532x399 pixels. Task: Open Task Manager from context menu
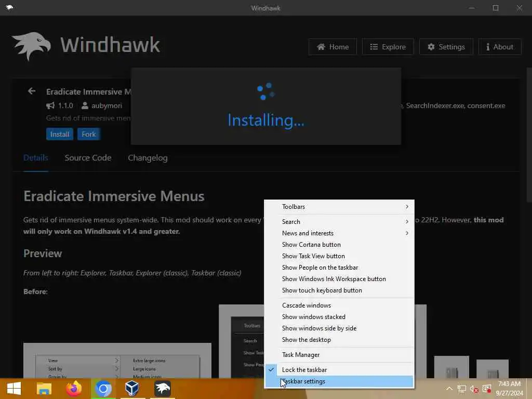tap(339, 355)
